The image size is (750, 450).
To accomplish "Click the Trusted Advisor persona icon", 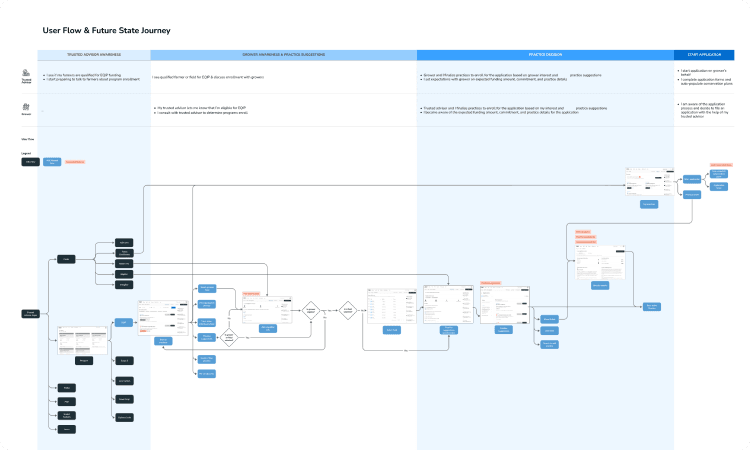I will click(26, 73).
